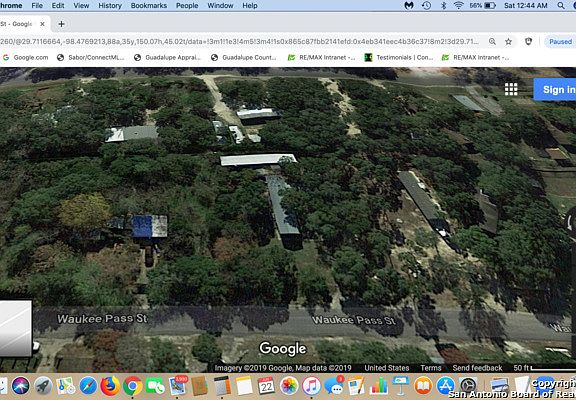Screen dimensions: 576x400
Task: Open the Contacts book icon in dock
Action: click(x=200, y=386)
